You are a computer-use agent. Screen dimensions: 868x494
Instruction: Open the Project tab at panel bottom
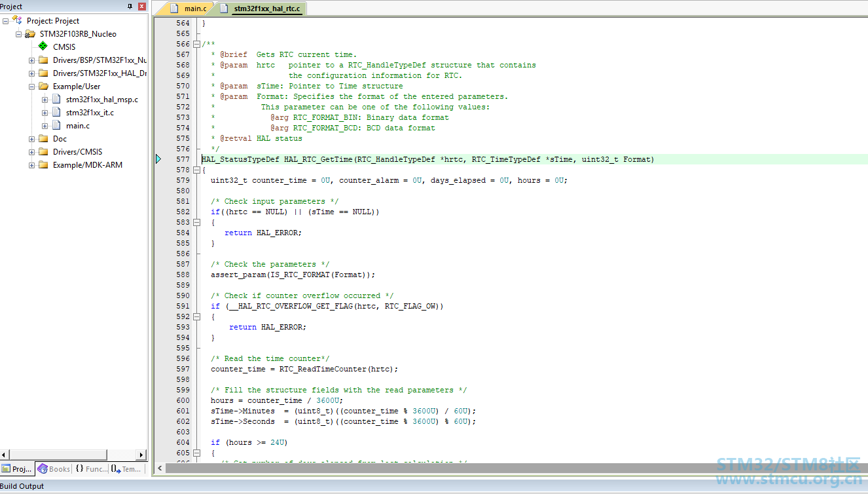pyautogui.click(x=17, y=469)
